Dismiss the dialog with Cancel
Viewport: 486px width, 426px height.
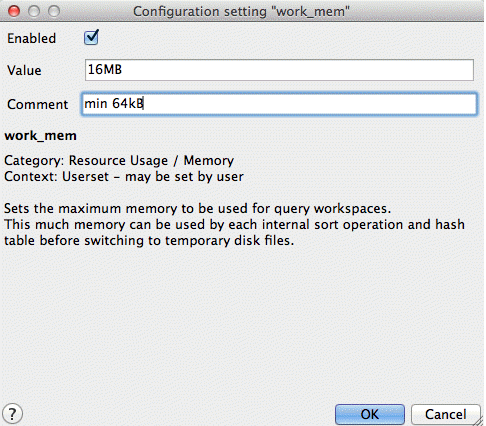point(445,414)
